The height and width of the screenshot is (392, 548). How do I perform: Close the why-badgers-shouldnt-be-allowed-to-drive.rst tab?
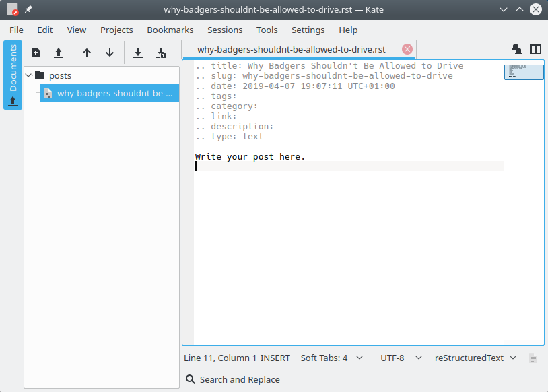(x=407, y=49)
